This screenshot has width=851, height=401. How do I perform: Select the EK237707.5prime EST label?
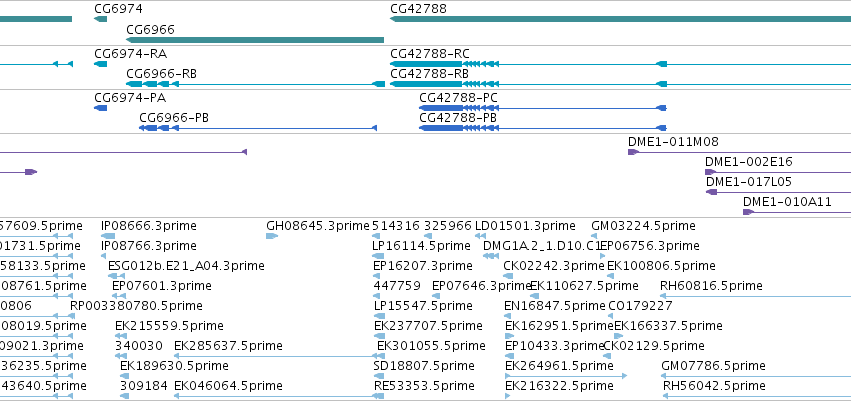(x=428, y=326)
